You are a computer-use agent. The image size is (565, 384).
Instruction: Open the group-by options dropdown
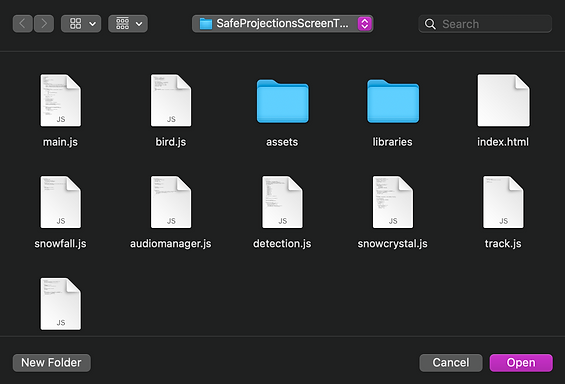[128, 24]
